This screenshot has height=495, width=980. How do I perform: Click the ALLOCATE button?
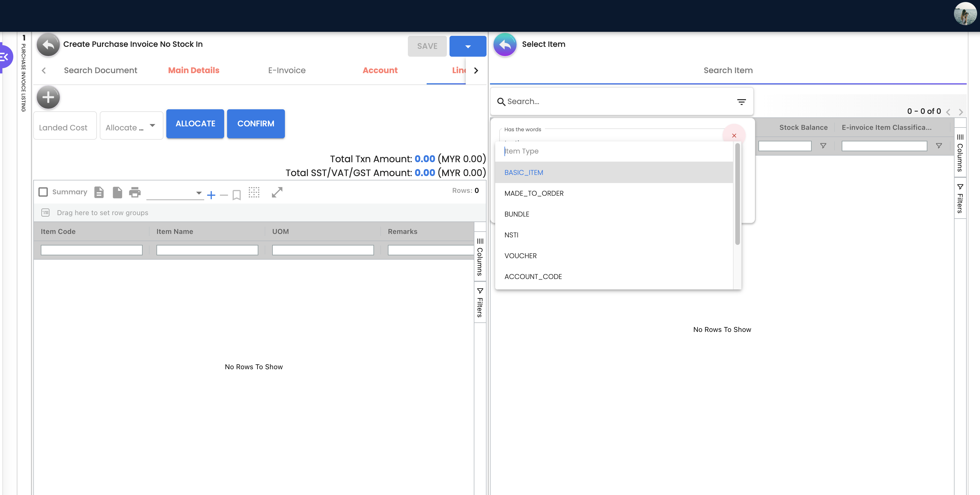click(x=195, y=123)
